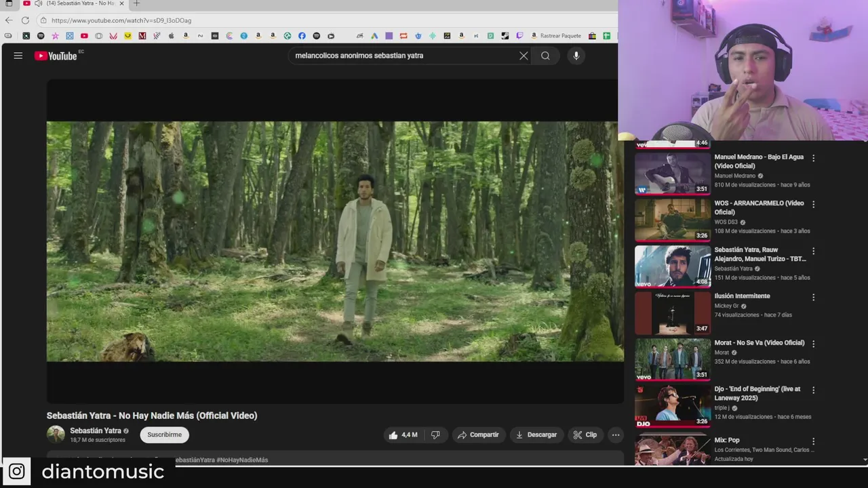Open Facebook bookmark in bookmarks bar

(x=302, y=36)
